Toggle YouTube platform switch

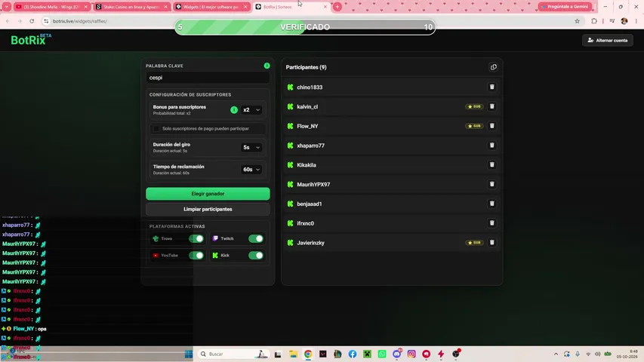[196, 256]
